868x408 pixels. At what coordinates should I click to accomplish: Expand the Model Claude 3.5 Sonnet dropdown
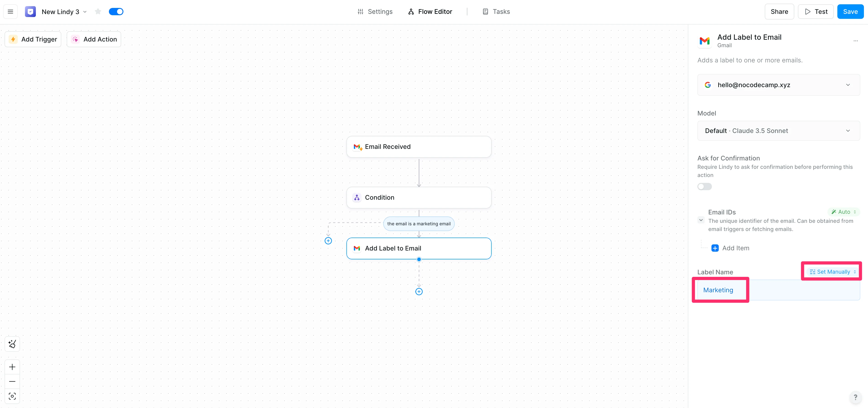[x=778, y=131]
